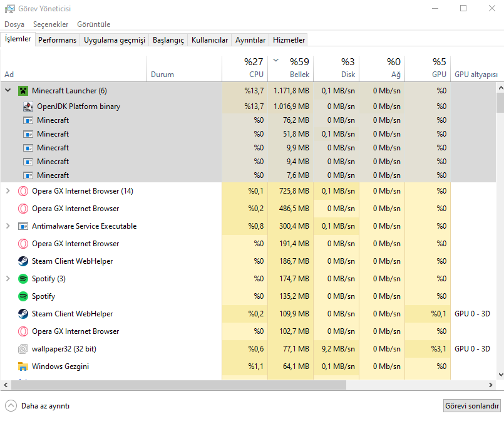Screen dimensions: 504x421
Task: Click the Spotify (3) group icon
Action: pos(23,279)
